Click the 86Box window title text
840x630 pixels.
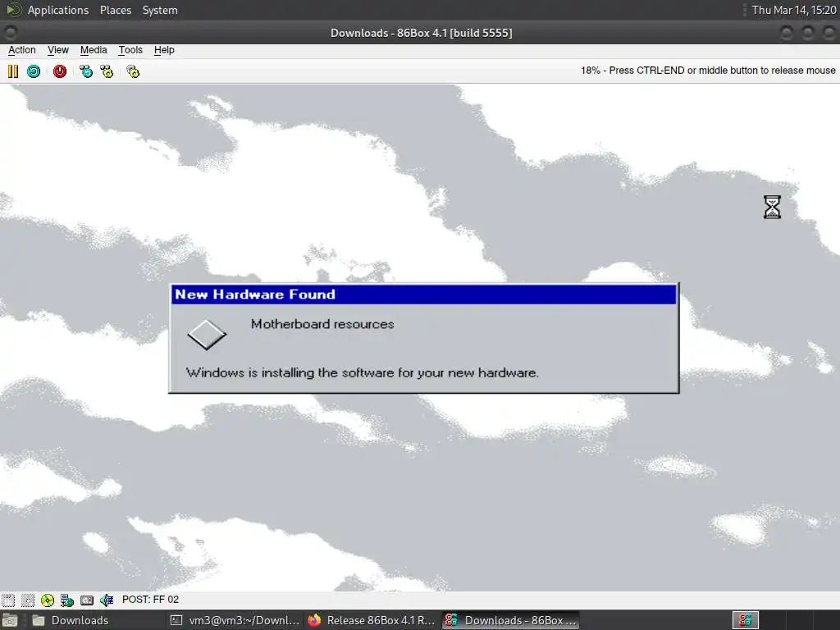[x=421, y=33]
